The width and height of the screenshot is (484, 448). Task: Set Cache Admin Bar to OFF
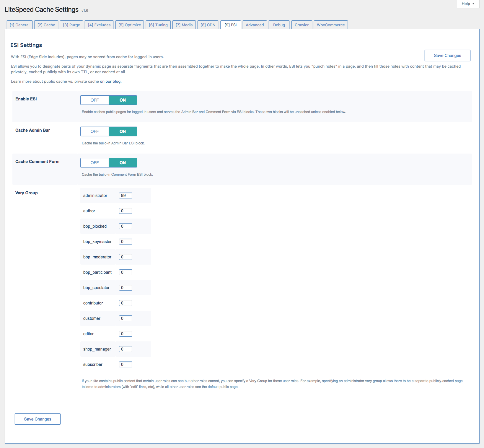click(x=94, y=131)
